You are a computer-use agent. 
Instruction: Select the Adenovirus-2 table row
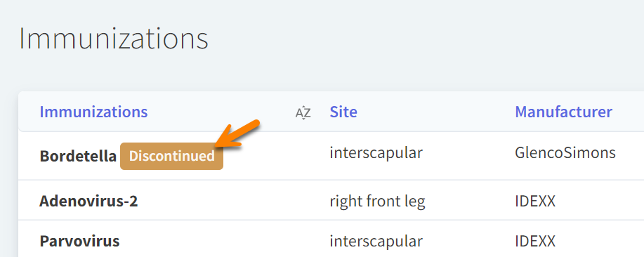coord(331,200)
